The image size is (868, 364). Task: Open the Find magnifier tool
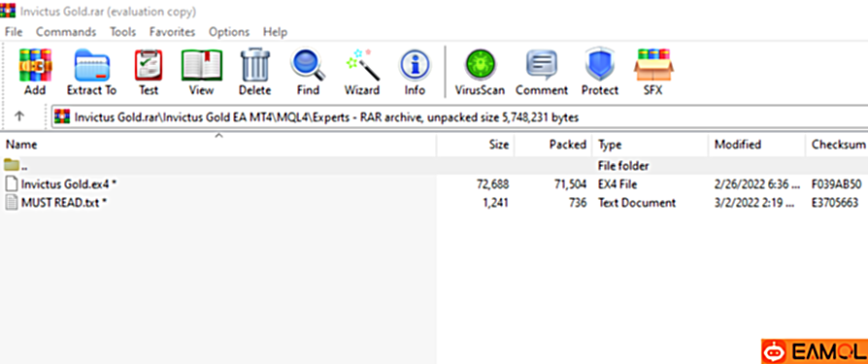pos(308,65)
